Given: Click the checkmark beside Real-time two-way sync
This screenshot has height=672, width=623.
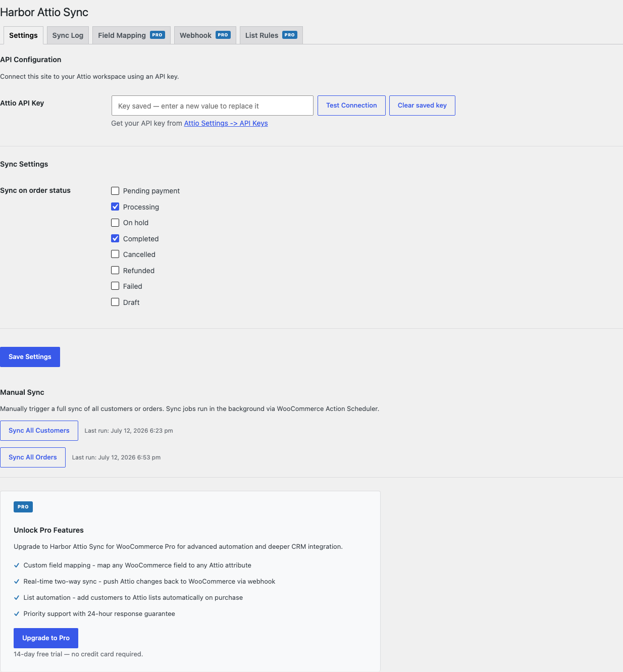Looking at the screenshot, I should [17, 582].
